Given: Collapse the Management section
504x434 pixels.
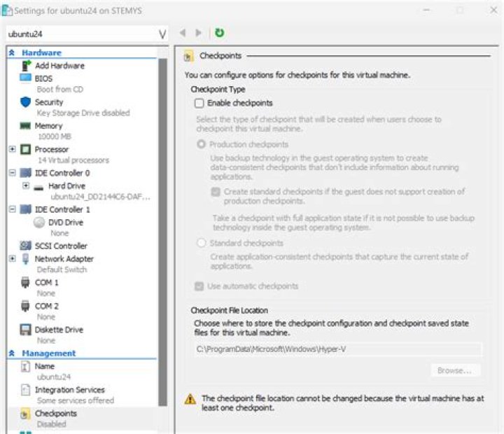Looking at the screenshot, I should click(x=12, y=353).
